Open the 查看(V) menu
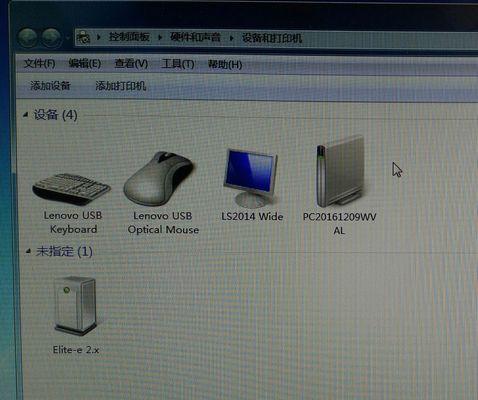This screenshot has height=400, width=478. click(x=131, y=63)
